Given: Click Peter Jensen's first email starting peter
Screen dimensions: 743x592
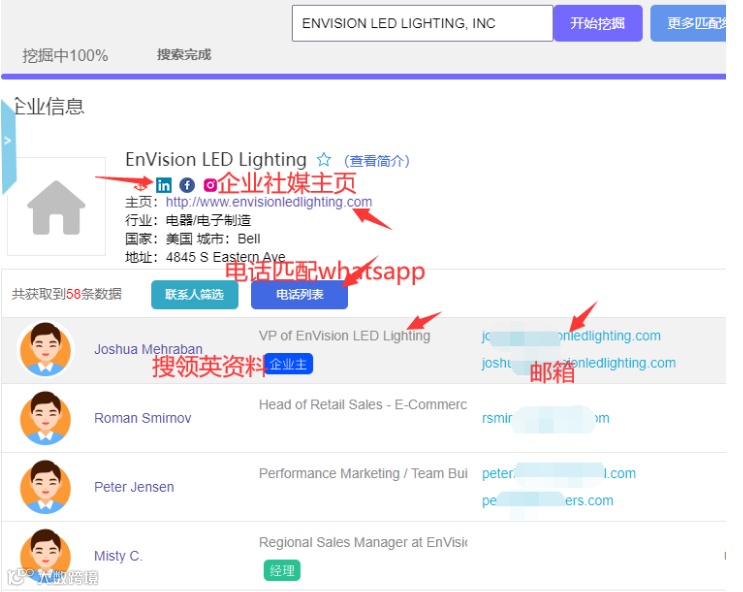Looking at the screenshot, I should 559,473.
